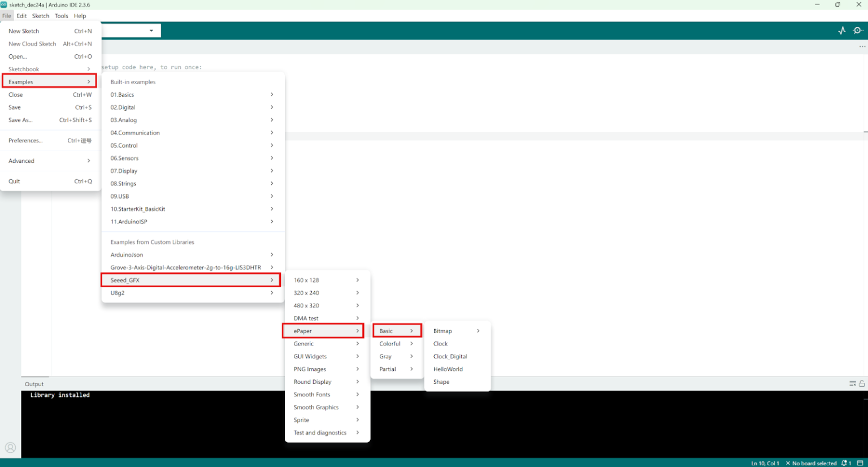Image resolution: width=868 pixels, height=467 pixels.
Task: Toggle bottom panel icon in status bar
Action: click(860, 463)
